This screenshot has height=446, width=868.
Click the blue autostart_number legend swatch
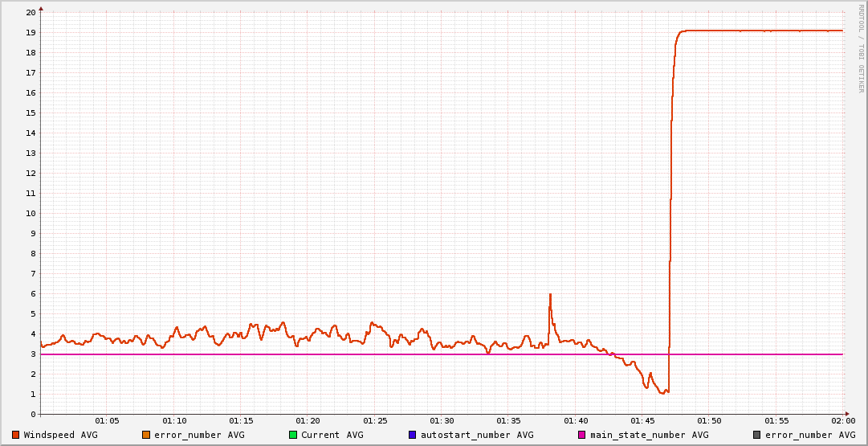coord(412,435)
